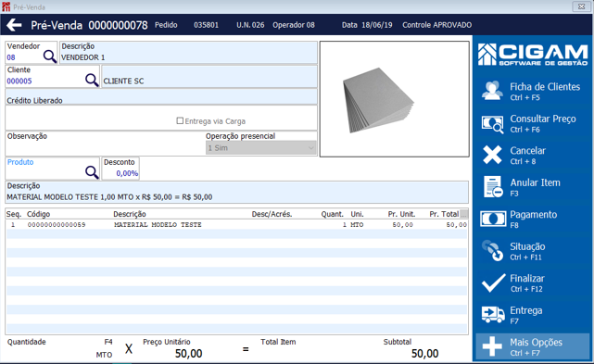The width and height of the screenshot is (594, 364).
Task: Open the Operação presencial dropdown
Action: (261, 147)
